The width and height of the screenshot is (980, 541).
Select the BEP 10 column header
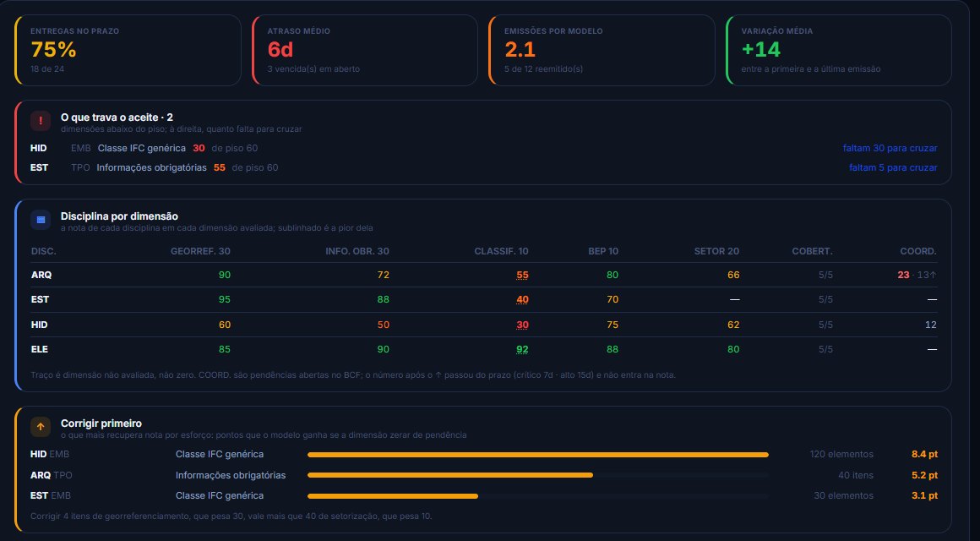pos(603,251)
